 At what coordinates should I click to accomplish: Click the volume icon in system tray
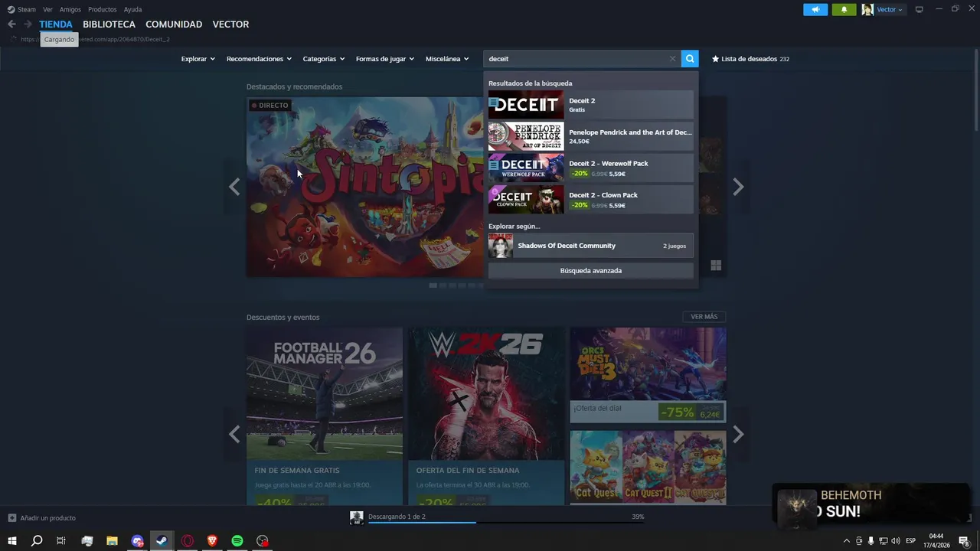point(895,541)
